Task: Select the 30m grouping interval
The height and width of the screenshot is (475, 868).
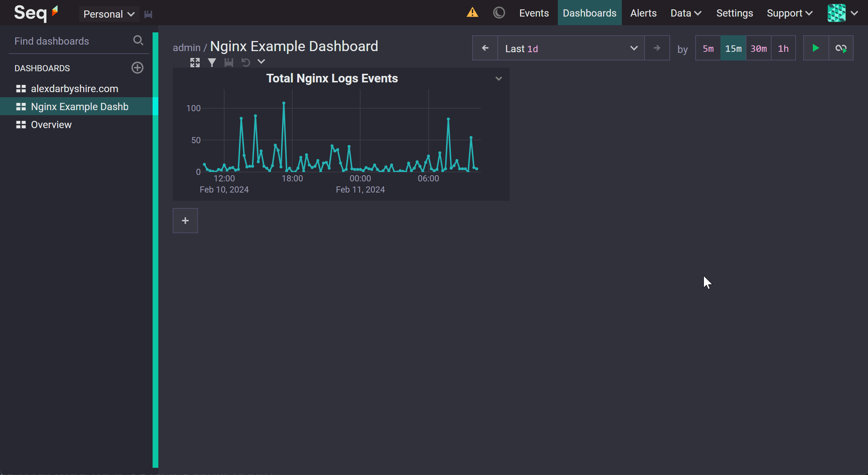Action: pyautogui.click(x=759, y=48)
